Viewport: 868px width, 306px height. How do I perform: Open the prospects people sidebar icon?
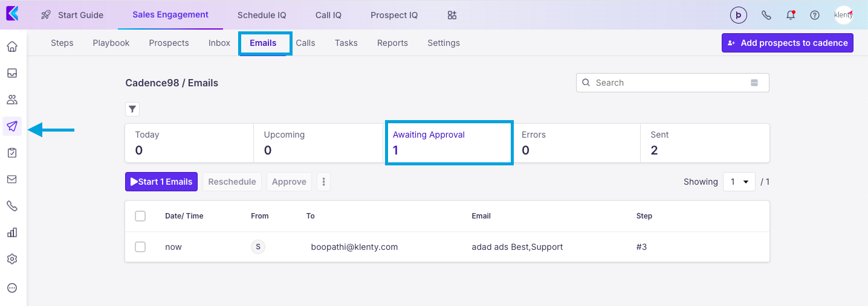[x=12, y=100]
